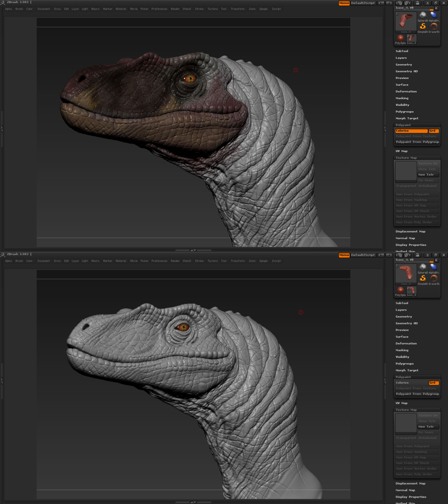This screenshot has width=448, height=504.
Task: Click the ZBrush logo icon in the top-left corner
Action: 3,3
